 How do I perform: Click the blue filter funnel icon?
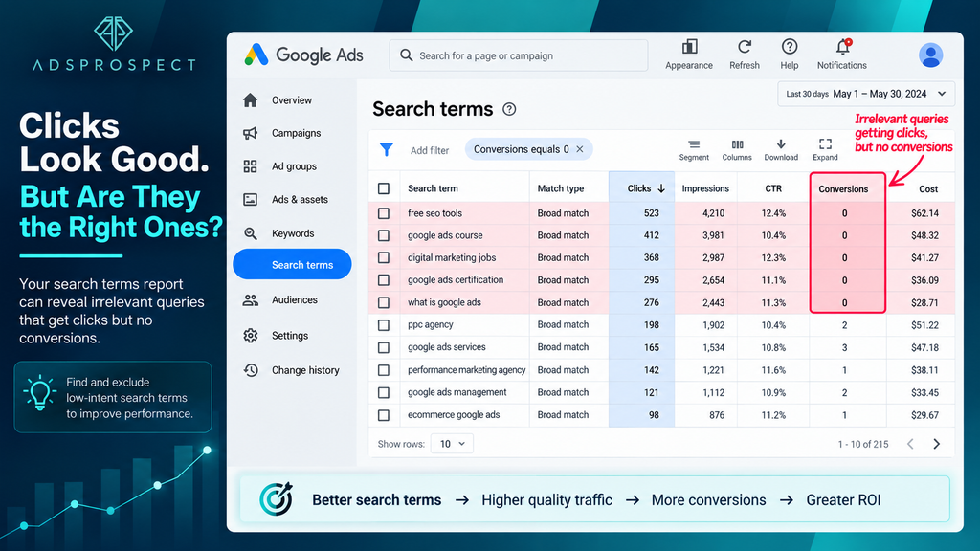pos(387,149)
